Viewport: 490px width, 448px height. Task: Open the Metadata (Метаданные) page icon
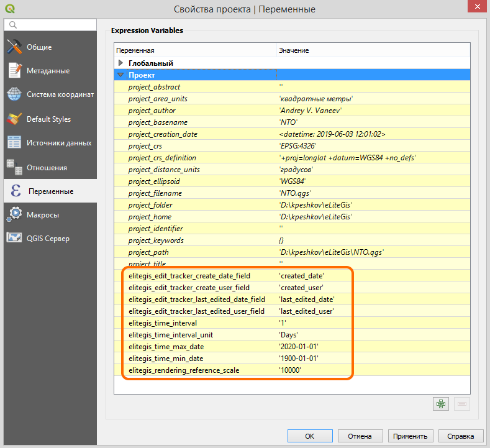(x=14, y=71)
